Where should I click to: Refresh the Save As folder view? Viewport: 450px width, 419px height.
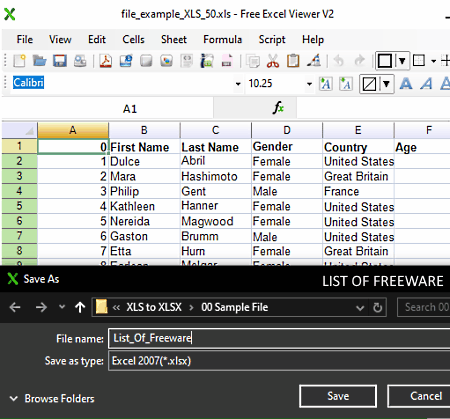coord(377,307)
